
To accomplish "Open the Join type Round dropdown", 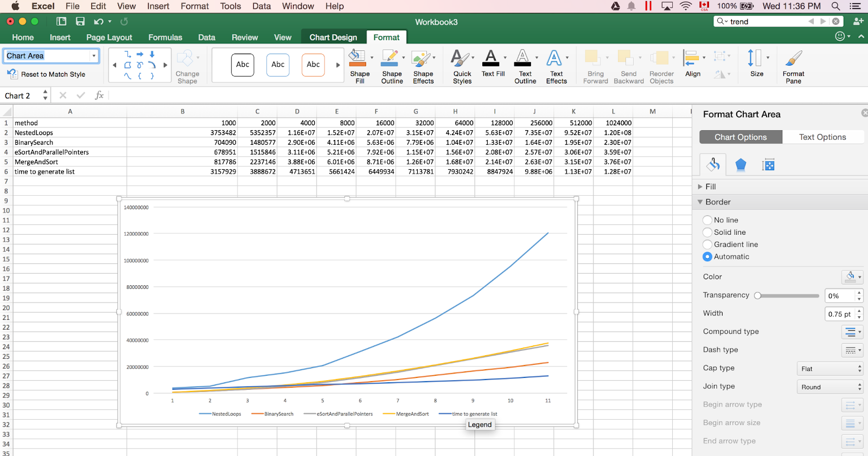I will tap(829, 387).
